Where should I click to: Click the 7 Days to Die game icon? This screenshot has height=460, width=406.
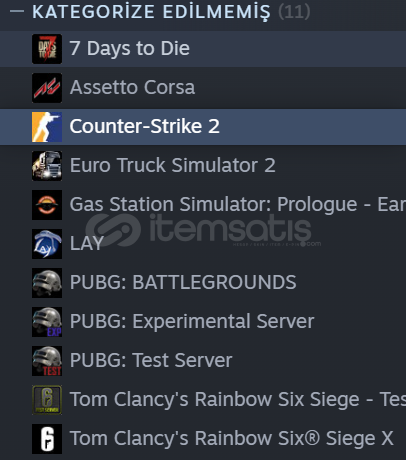point(47,49)
